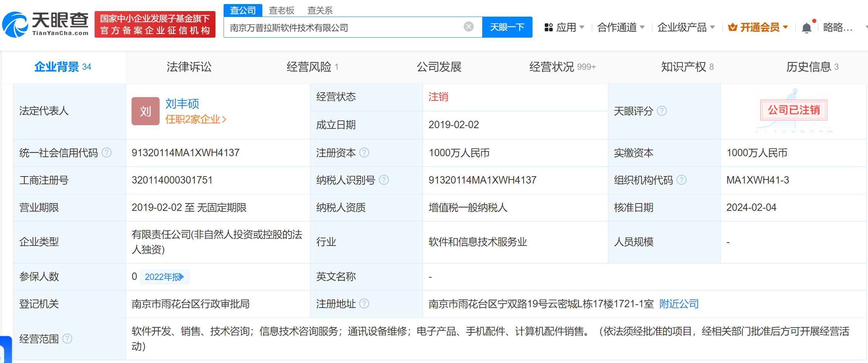
Task: Click help icon next to 经营范围
Action: click(67, 339)
